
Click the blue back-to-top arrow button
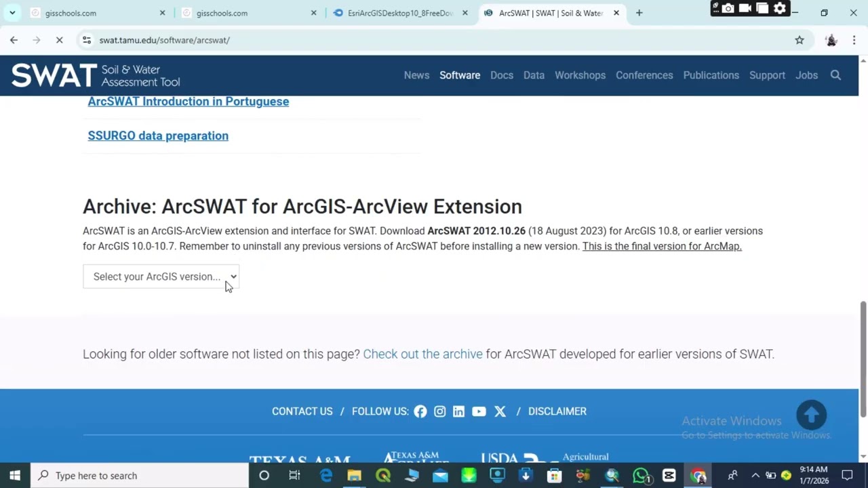(811, 415)
